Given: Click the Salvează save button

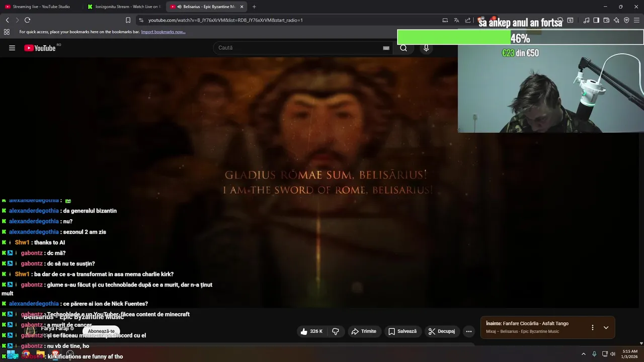Looking at the screenshot, I should [403, 331].
